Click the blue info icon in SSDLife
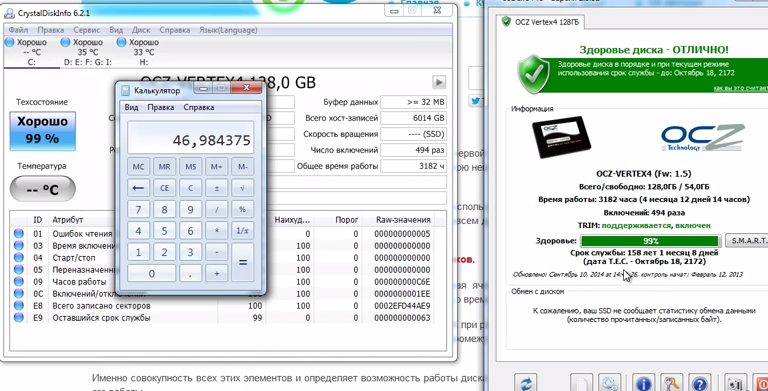This screenshot has width=768, height=391. (x=644, y=383)
